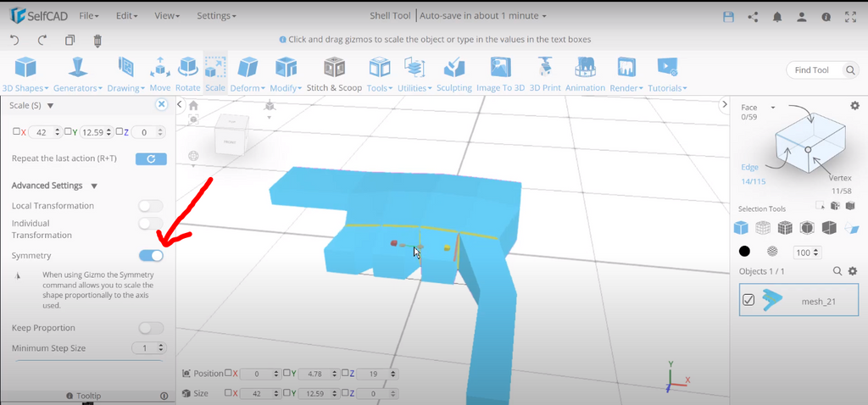Screen dimensions: 868x405
Task: Click the Tooltip bar at panel bottom
Action: tap(88, 397)
